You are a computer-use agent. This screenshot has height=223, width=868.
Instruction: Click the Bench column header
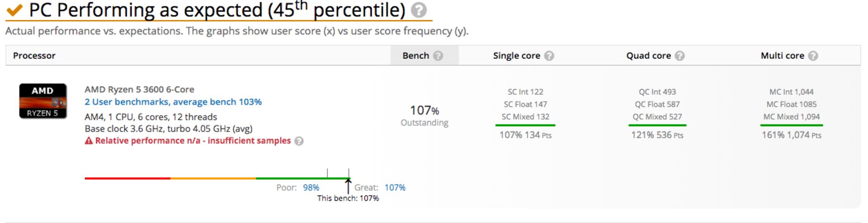(x=415, y=56)
